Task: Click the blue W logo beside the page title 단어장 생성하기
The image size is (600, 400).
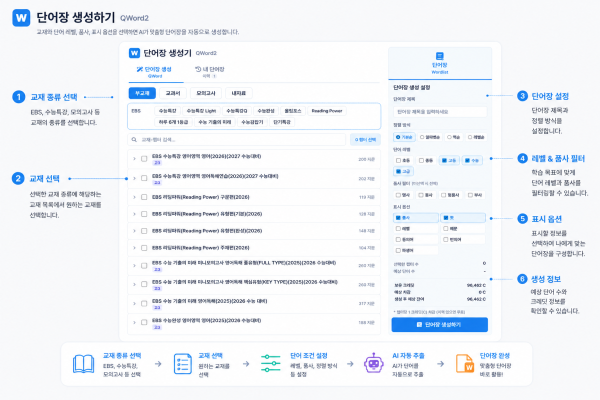Action: pyautogui.click(x=21, y=18)
